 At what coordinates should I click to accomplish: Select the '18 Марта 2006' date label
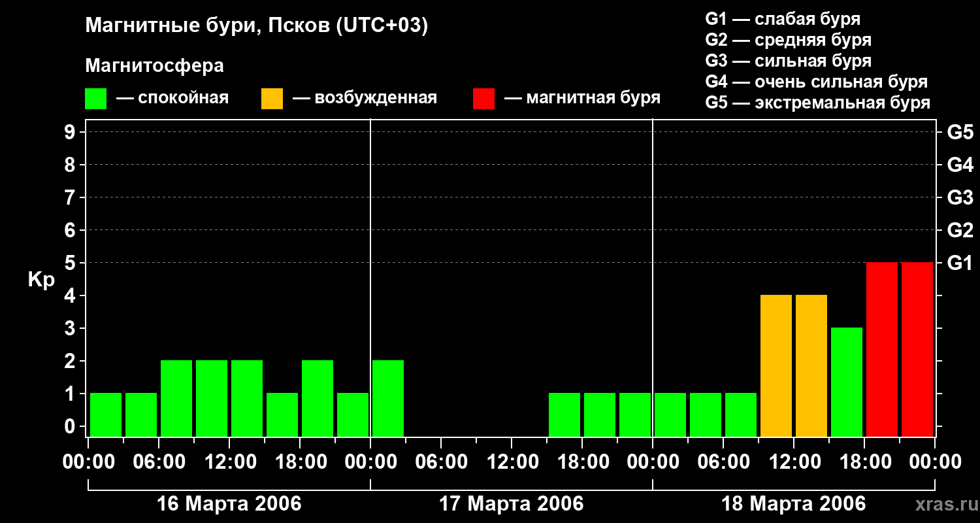(x=793, y=504)
